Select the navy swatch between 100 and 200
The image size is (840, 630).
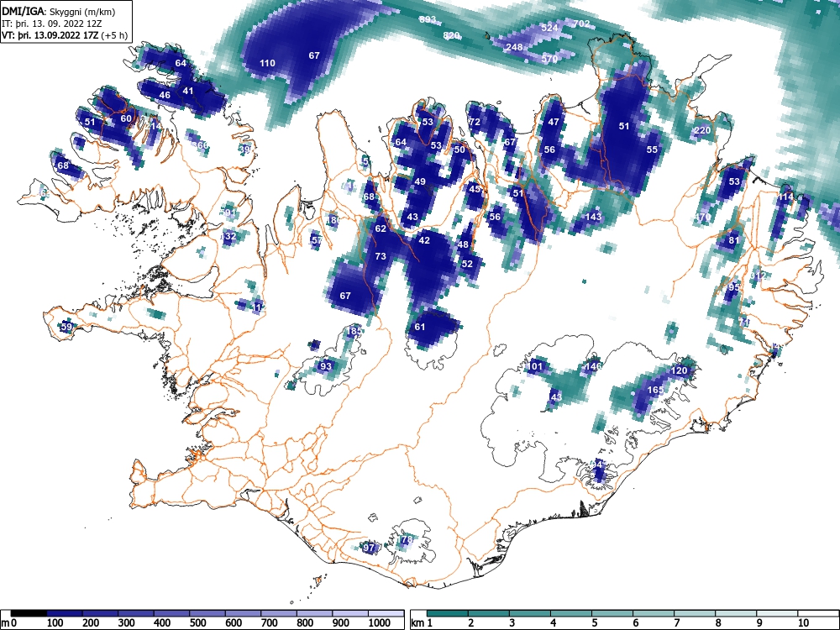click(x=65, y=613)
